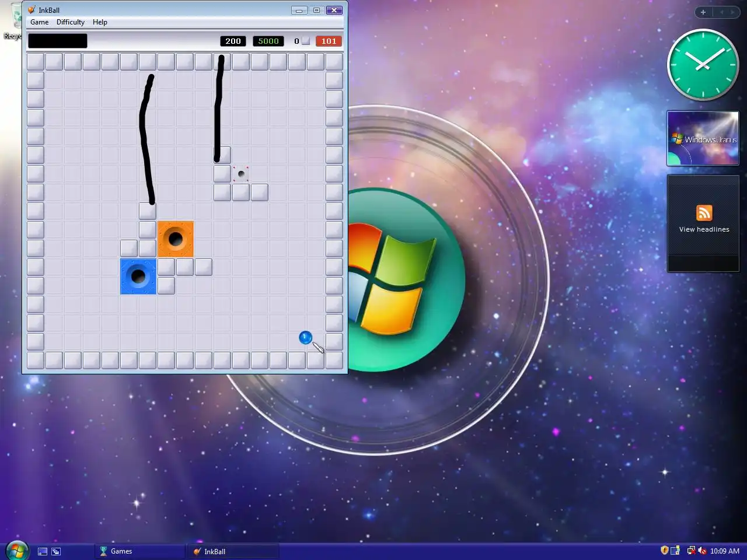This screenshot has height=560, width=747.
Task: Click the security shield tray icon
Action: [x=664, y=551]
